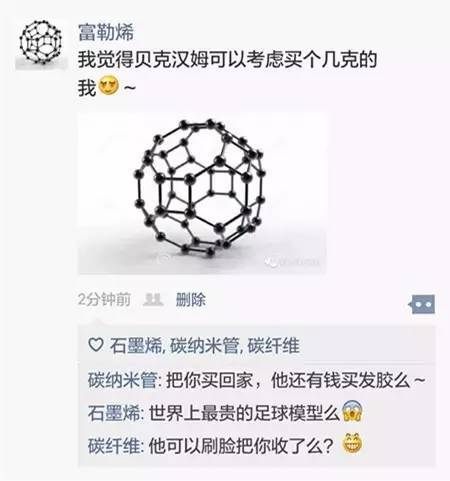Tap the heart like icon
This screenshot has height=481, width=450.
click(96, 345)
